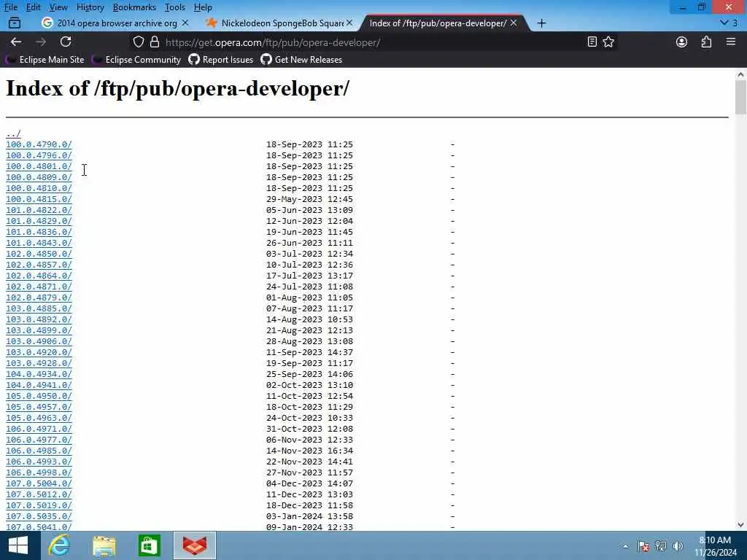Click the scrollbar up arrow
The width and height of the screenshot is (747, 560).
pyautogui.click(x=740, y=74)
